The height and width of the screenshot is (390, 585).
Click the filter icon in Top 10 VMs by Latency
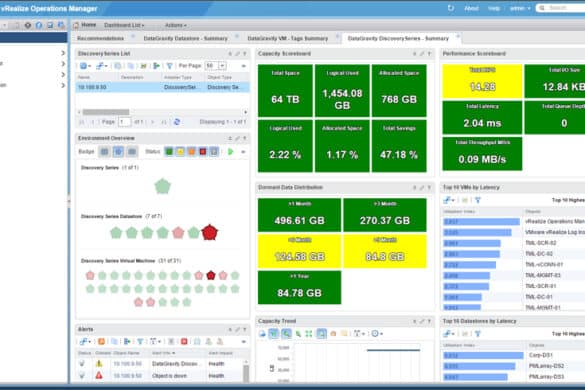(x=478, y=200)
